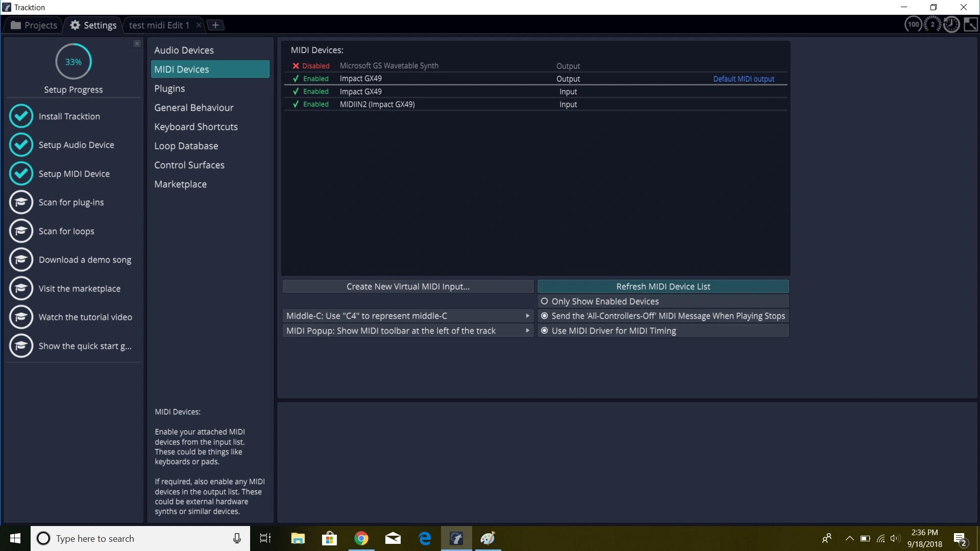
Task: Add a new tab with the plus button
Action: coord(215,25)
